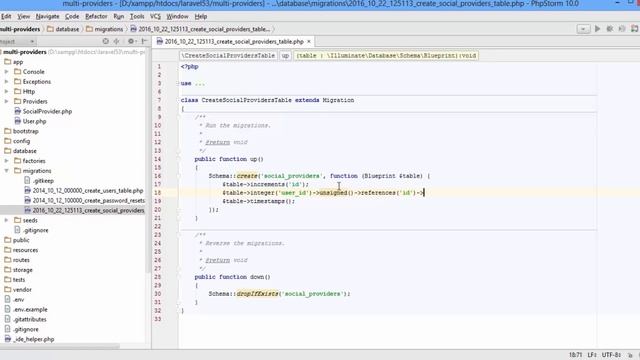The image size is (640, 360).
Task: Click the Run (play) toolbar icon
Action: [597, 29]
